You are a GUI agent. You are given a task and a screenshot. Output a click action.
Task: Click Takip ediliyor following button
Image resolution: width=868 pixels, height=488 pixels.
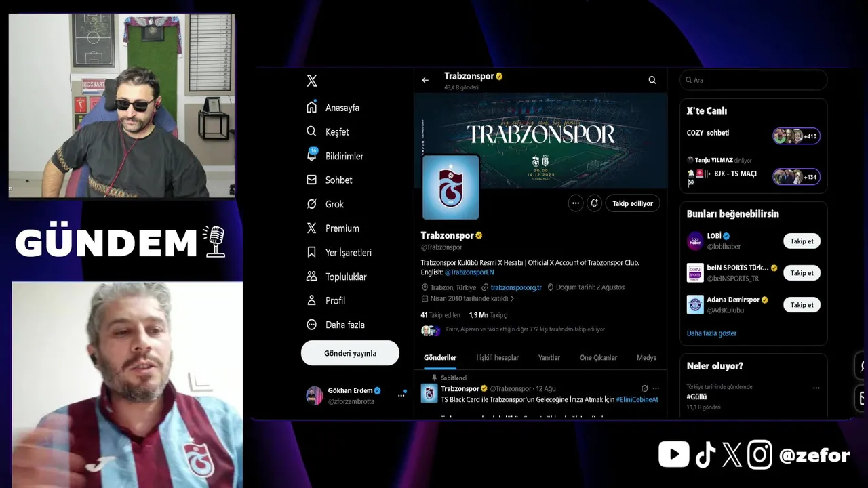point(633,203)
